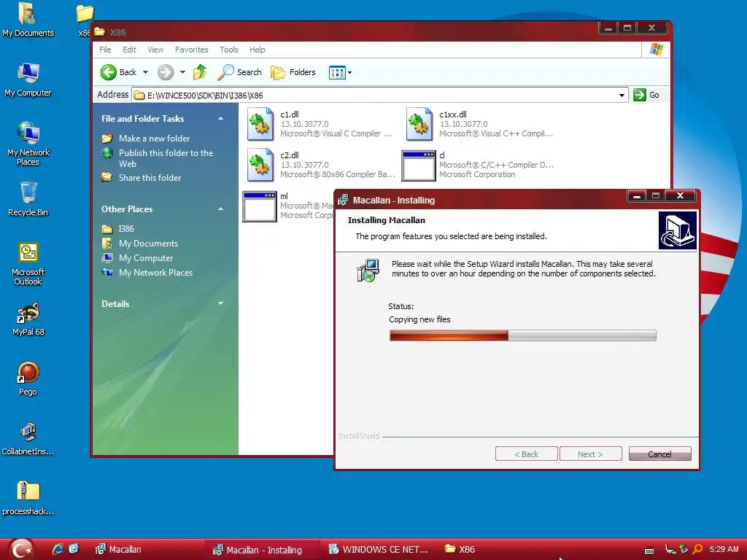Open My Network Places link in sidebar
747x560 pixels.
click(x=156, y=273)
